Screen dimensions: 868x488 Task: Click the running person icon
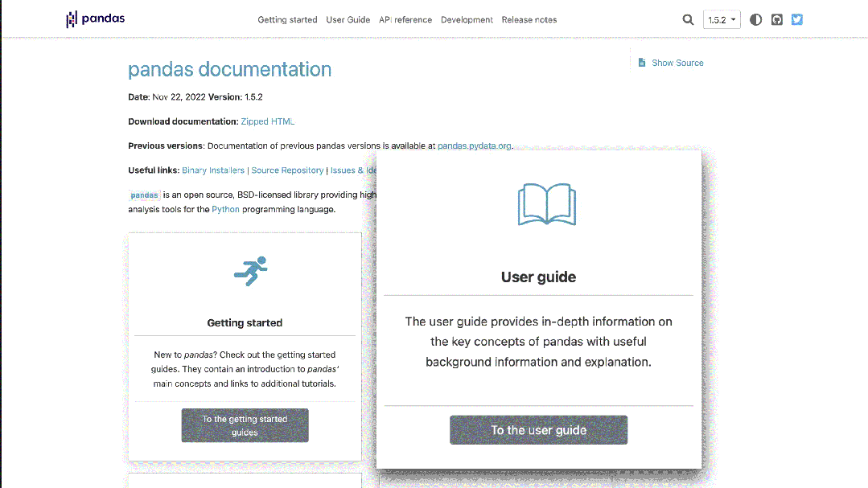point(251,271)
